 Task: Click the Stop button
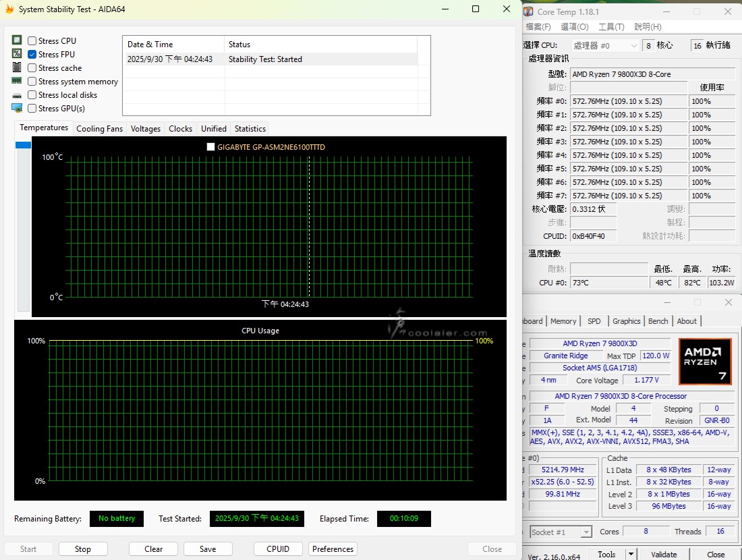[83, 549]
